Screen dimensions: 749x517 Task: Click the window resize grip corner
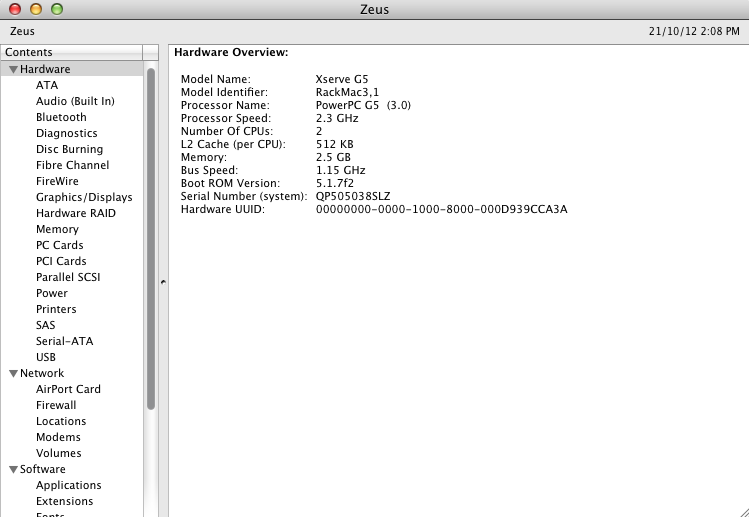(x=743, y=512)
